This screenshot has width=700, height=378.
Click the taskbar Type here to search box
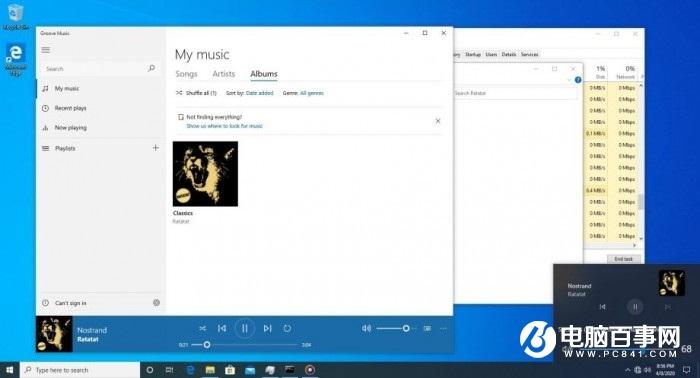[x=80, y=370]
